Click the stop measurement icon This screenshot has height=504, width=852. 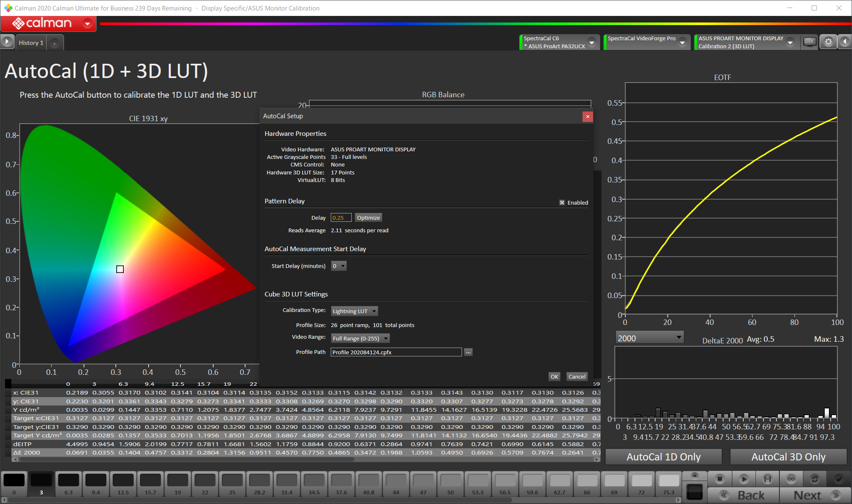click(720, 478)
